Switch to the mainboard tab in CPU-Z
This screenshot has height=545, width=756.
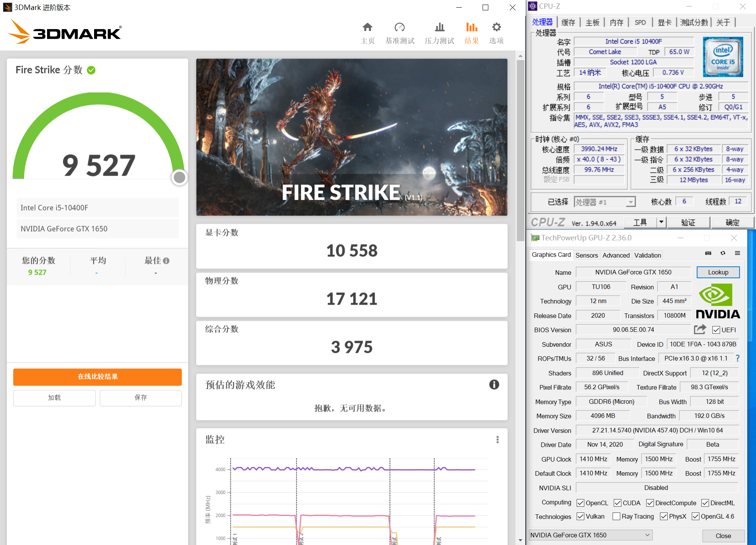pos(592,22)
